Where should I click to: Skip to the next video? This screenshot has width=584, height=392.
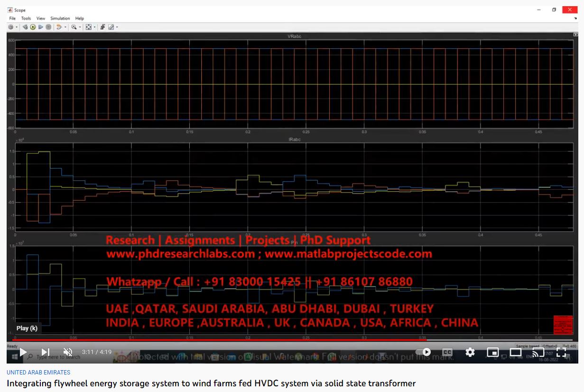[46, 352]
